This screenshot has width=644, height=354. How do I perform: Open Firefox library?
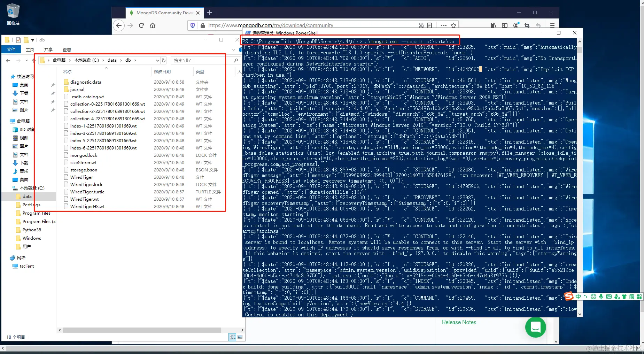[494, 25]
